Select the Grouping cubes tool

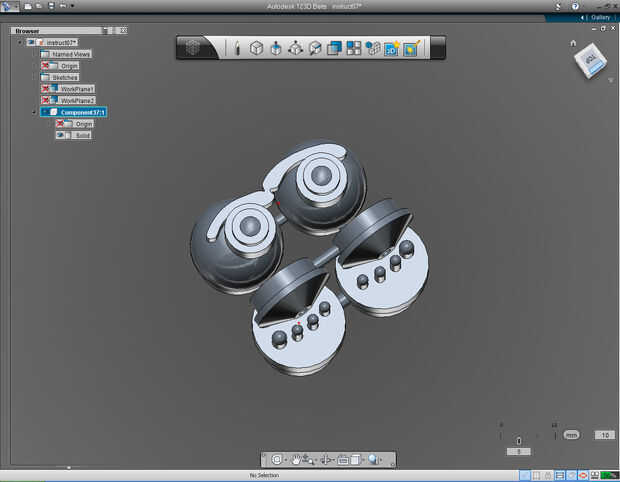372,48
